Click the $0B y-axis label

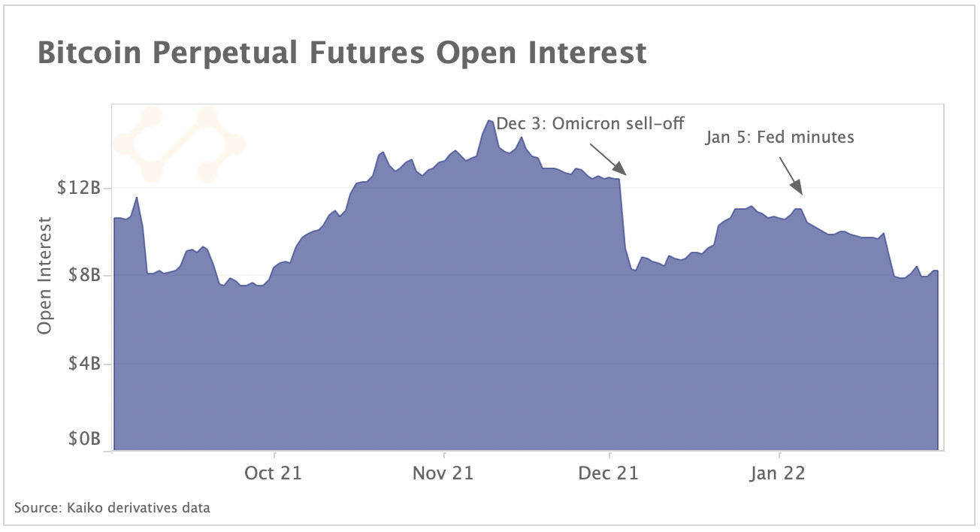pos(83,439)
